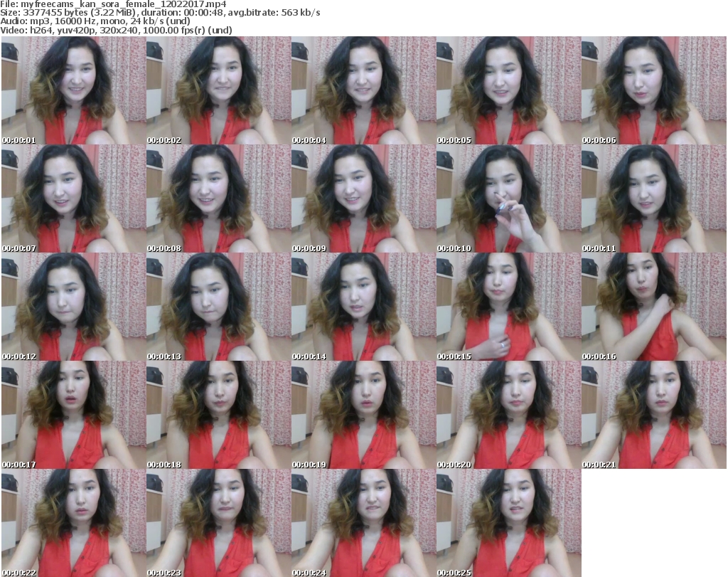The width and height of the screenshot is (728, 577).
Task: Select the thumbnail timestamped 00:00:17
Action: [74, 415]
